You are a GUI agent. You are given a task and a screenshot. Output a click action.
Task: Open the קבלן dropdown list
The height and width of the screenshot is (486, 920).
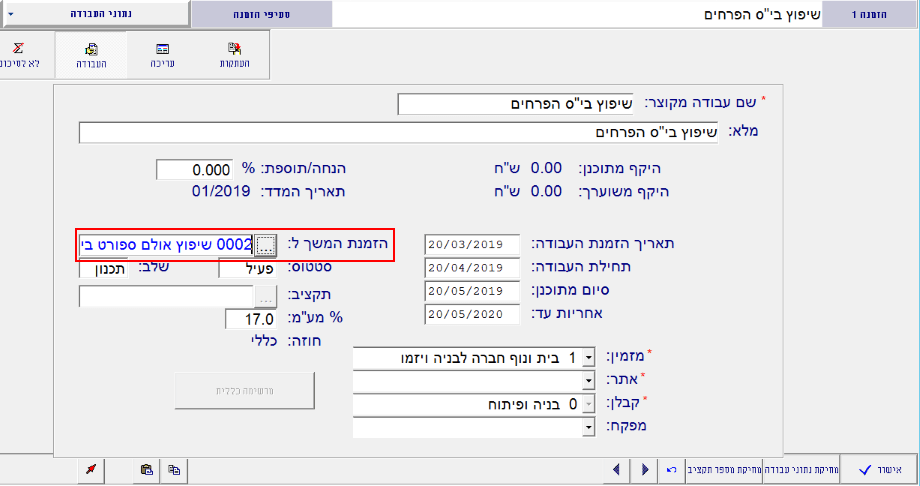pyautogui.click(x=588, y=404)
